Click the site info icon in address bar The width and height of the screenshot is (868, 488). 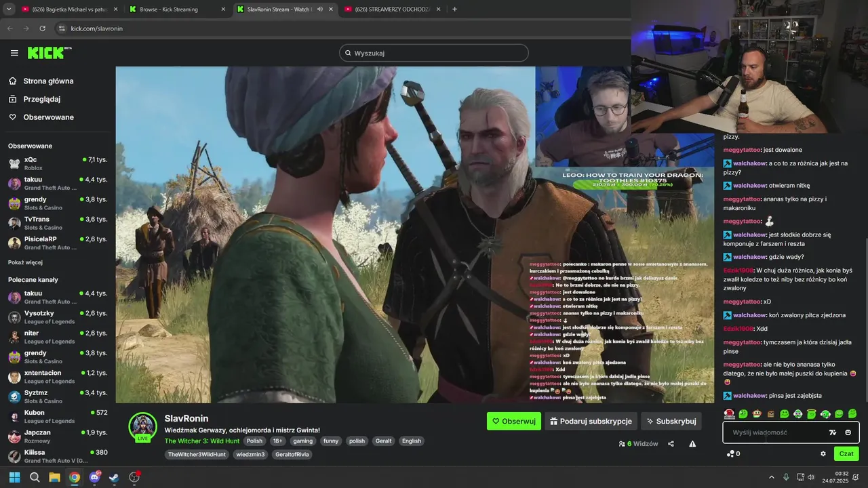[62, 28]
